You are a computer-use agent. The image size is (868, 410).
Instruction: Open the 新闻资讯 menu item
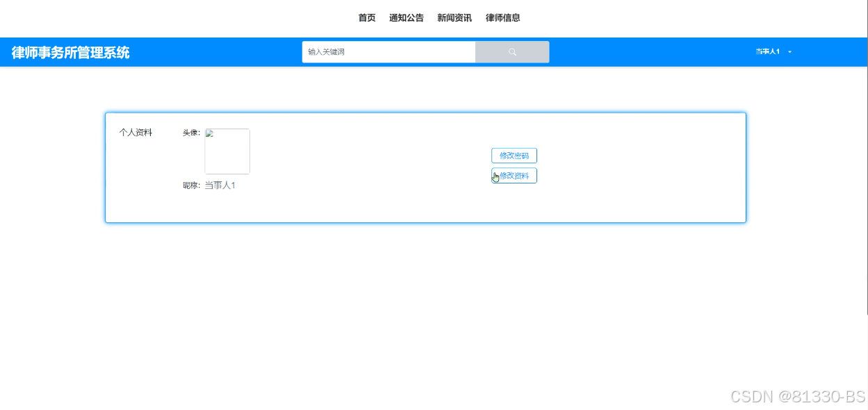[455, 18]
